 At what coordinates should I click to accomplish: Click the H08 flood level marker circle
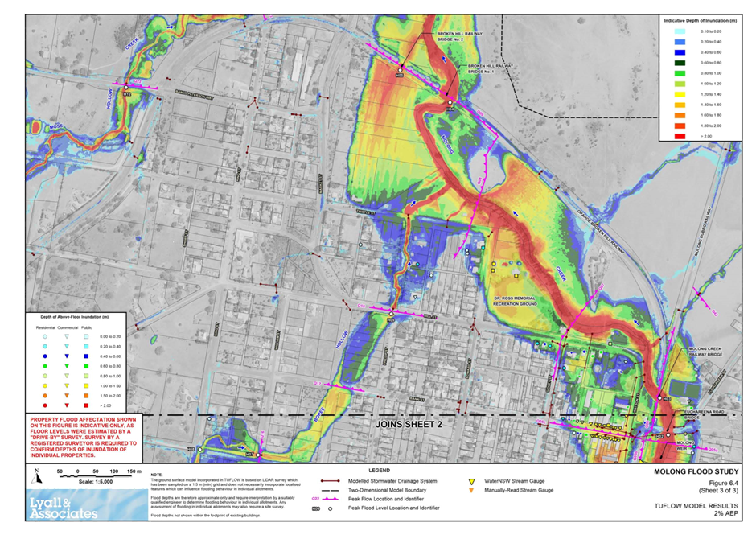pyautogui.click(x=199, y=450)
